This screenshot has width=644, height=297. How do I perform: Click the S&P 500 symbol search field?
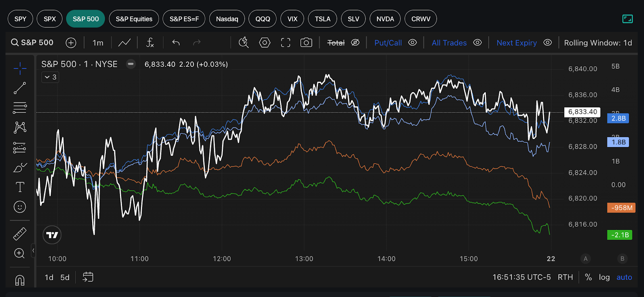[x=32, y=43]
